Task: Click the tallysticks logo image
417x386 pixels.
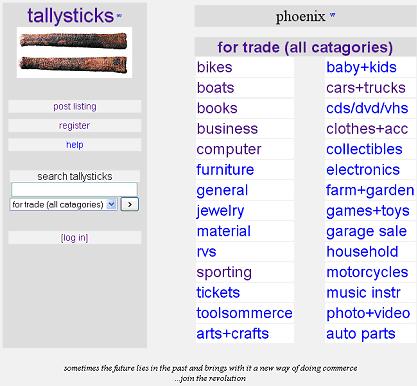Action: [x=74, y=53]
